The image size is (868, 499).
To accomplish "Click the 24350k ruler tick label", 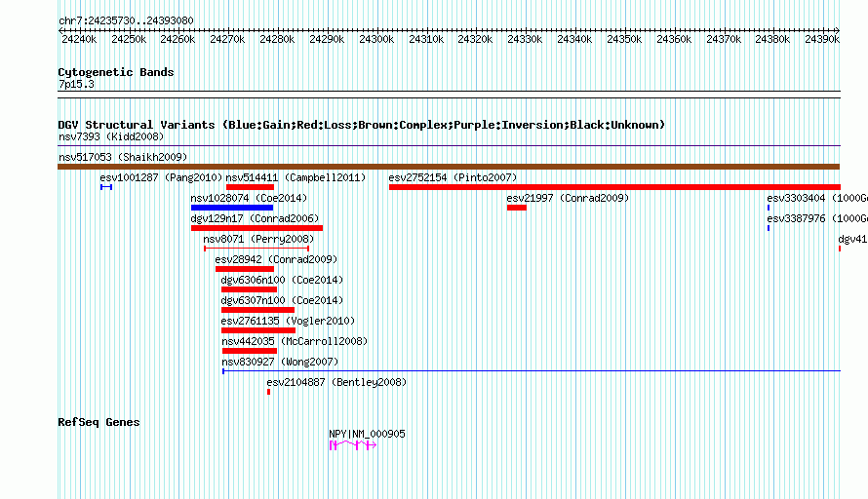I will [624, 39].
